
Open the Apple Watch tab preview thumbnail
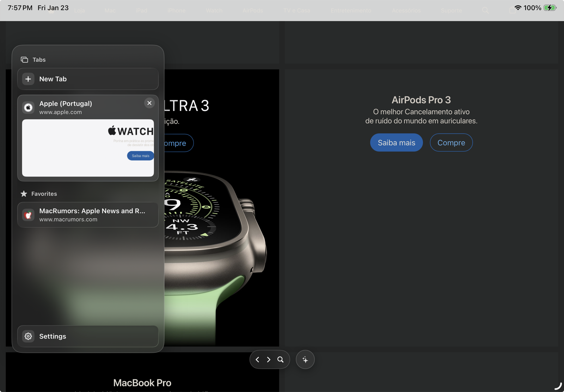pyautogui.click(x=88, y=148)
